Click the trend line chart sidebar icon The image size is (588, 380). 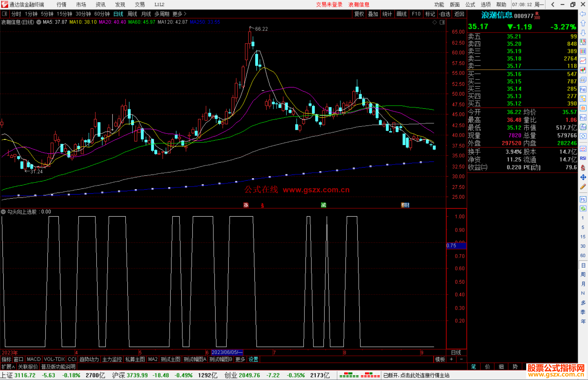tap(583, 61)
